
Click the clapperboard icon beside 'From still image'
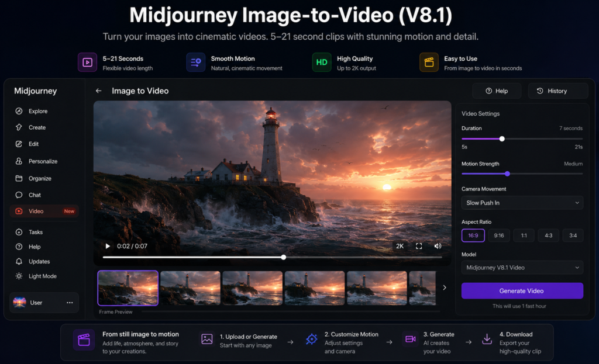84,339
